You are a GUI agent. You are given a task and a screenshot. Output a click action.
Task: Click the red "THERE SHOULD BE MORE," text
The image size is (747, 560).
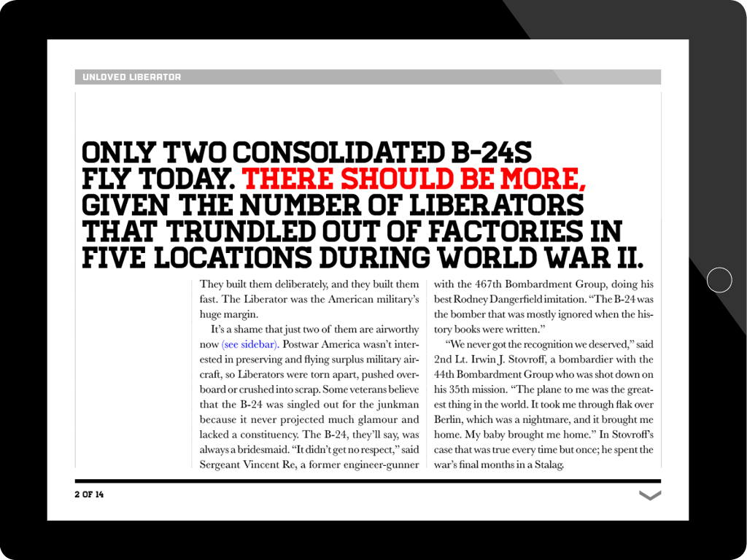414,179
